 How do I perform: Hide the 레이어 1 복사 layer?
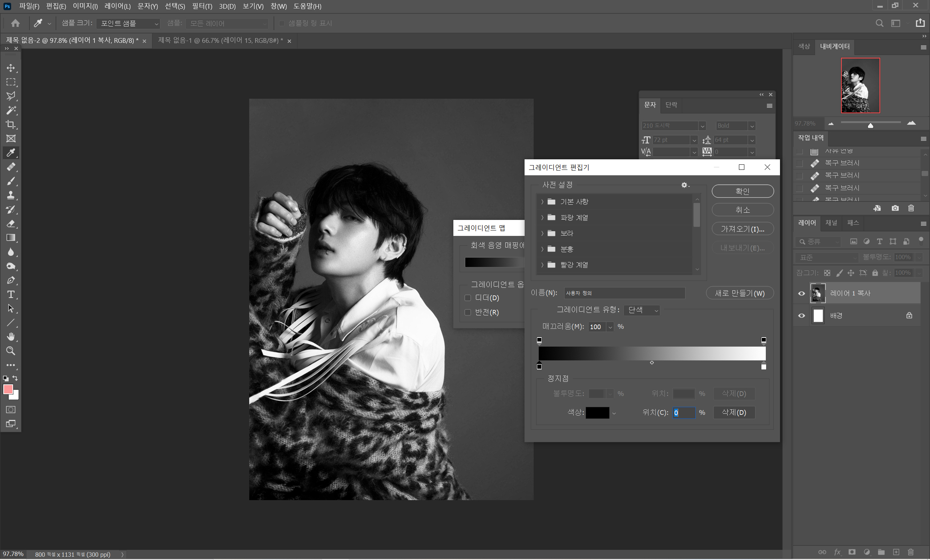[801, 293]
